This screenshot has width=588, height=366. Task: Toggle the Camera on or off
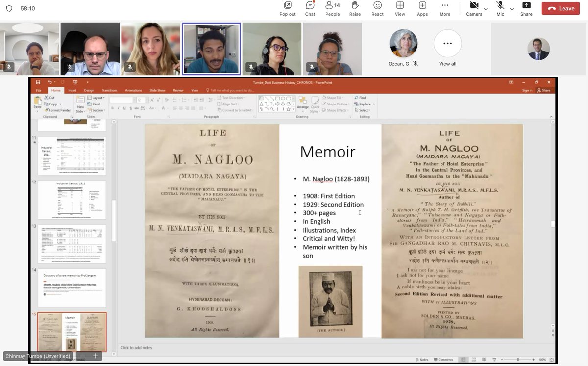pos(474,8)
